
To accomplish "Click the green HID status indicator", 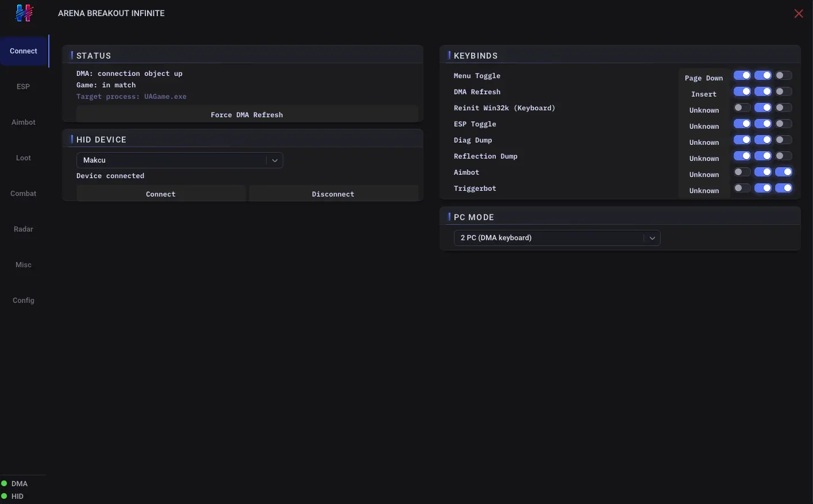I will [x=5, y=497].
